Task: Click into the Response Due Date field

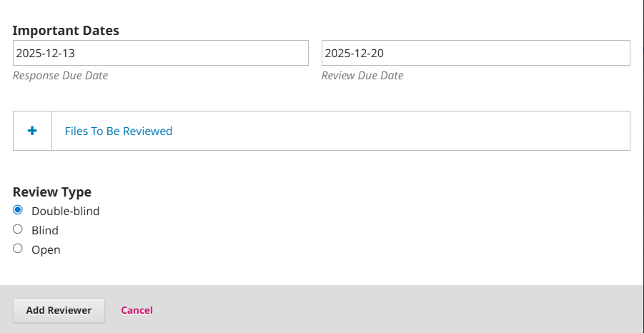Action: point(161,53)
